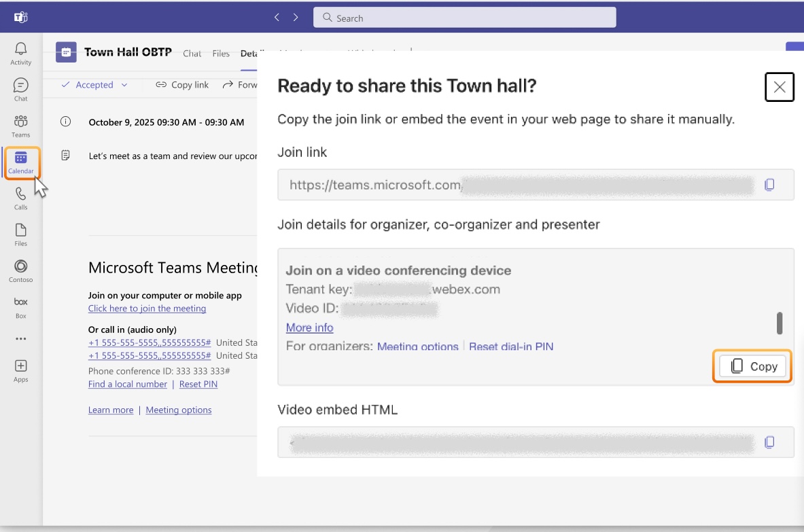Copy the join link via clipboard icon
804x532 pixels.
tap(769, 185)
